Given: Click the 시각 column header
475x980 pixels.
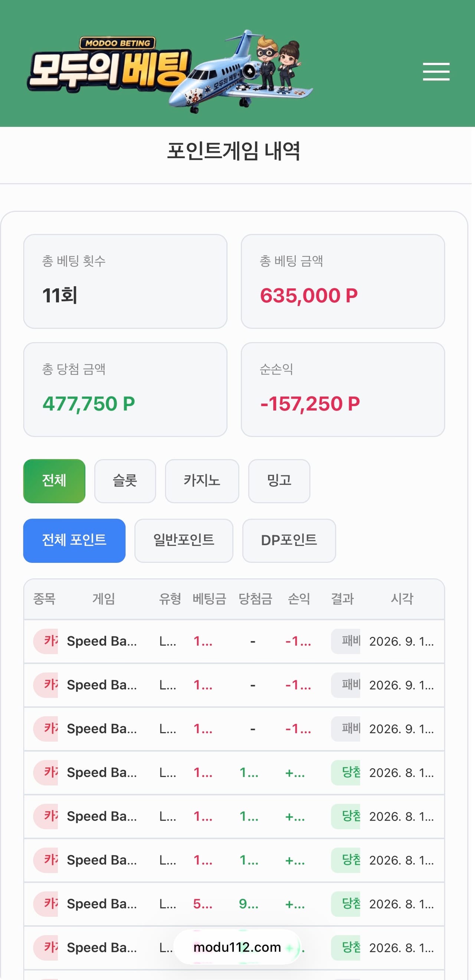Looking at the screenshot, I should pyautogui.click(x=402, y=599).
